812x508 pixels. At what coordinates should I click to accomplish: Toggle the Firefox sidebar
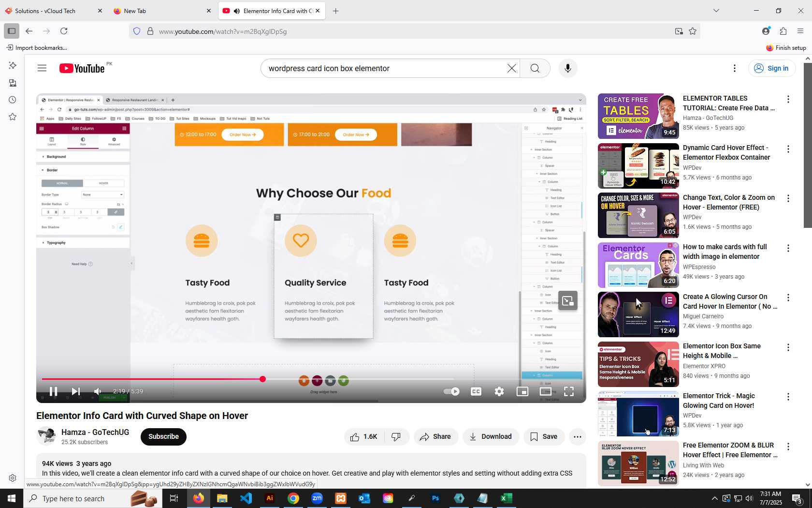point(12,31)
